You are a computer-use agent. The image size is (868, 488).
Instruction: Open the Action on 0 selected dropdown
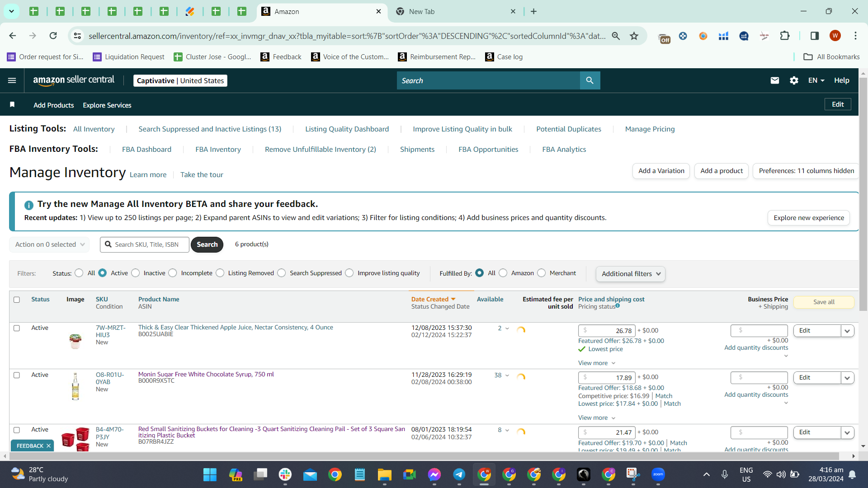49,244
